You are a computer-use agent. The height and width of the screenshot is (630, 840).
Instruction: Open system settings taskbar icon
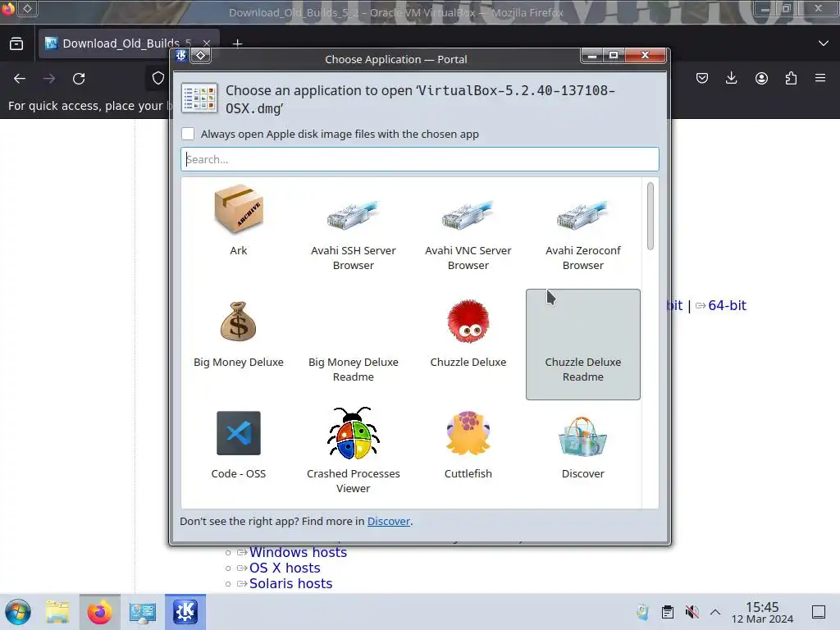(x=142, y=612)
